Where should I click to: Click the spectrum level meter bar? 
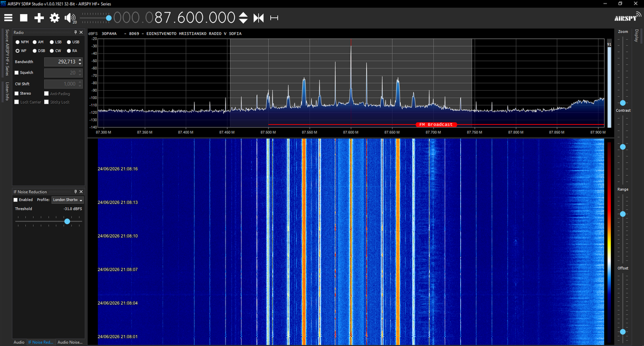[x=609, y=87]
